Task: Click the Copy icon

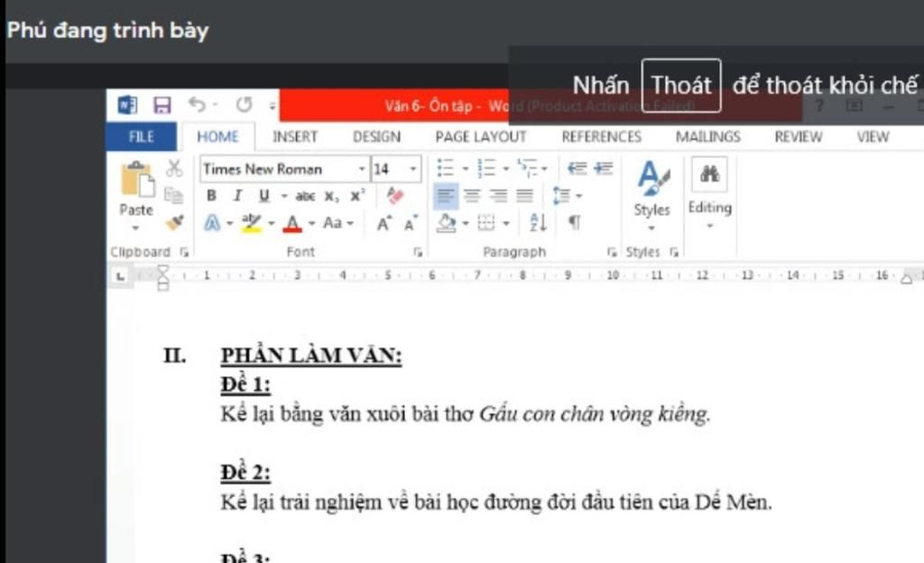Action: pyautogui.click(x=173, y=195)
